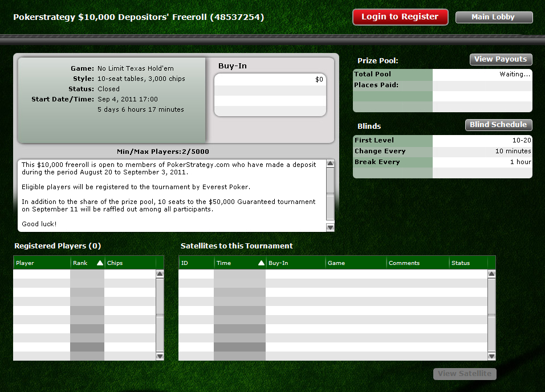Screen dimensions: 545x392
Task: Click Registered Players list scroll up arrow
Action: tap(160, 273)
